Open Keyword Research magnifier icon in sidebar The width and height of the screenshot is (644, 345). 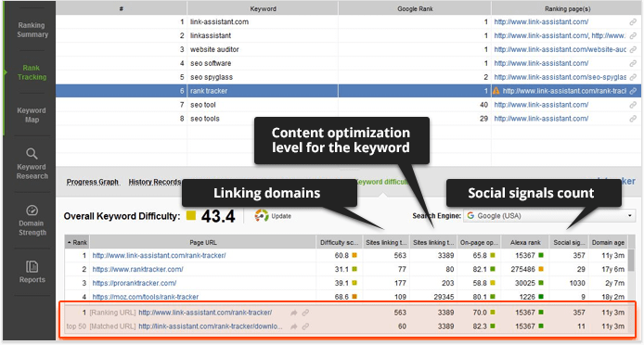pyautogui.click(x=32, y=154)
